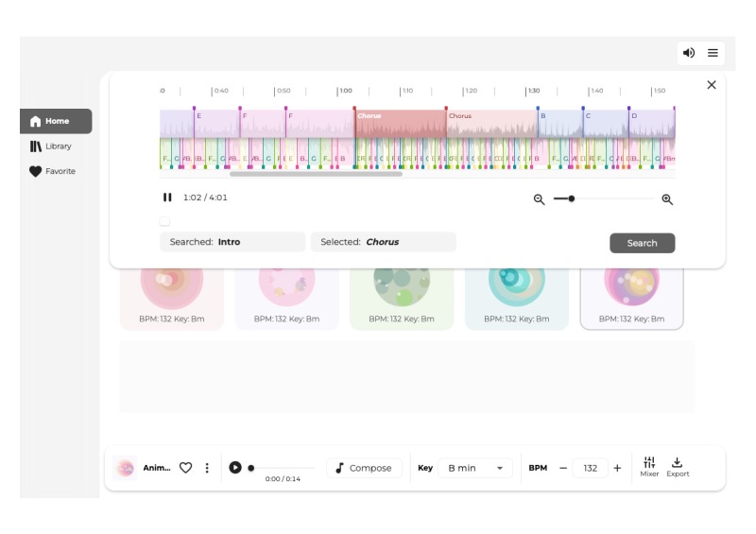
Task: Decrease BPM with the minus button
Action: click(x=563, y=468)
